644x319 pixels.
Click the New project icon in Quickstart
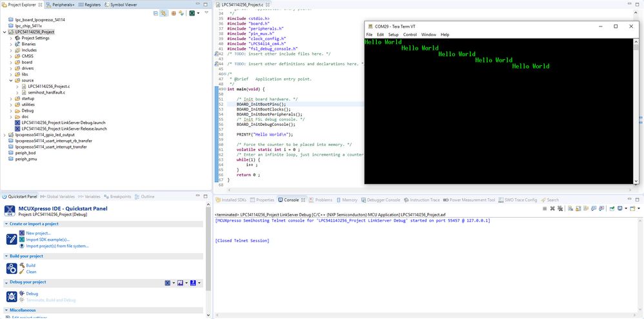click(21, 233)
